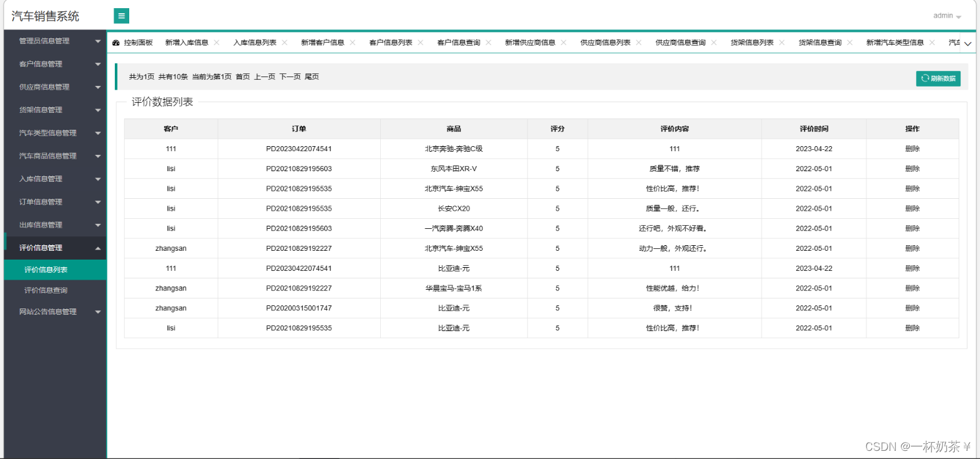Switch to the 新增入库信息 tab
This screenshot has height=459, width=980.
[x=187, y=43]
